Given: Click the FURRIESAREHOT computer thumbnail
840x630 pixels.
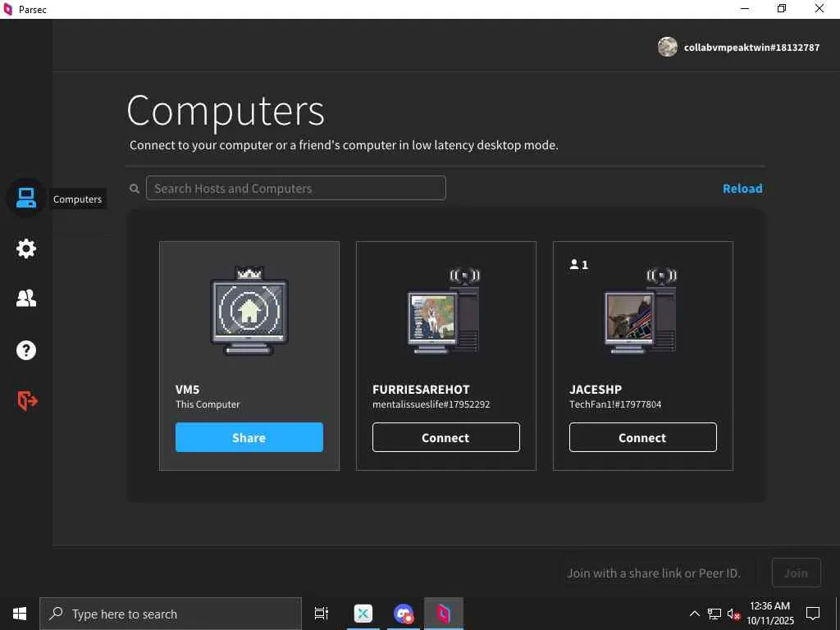Looking at the screenshot, I should tap(444, 311).
